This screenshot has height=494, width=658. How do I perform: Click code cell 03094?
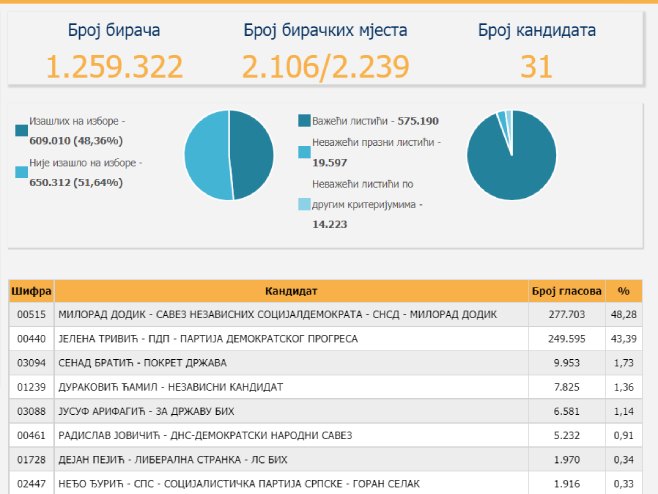(x=31, y=363)
